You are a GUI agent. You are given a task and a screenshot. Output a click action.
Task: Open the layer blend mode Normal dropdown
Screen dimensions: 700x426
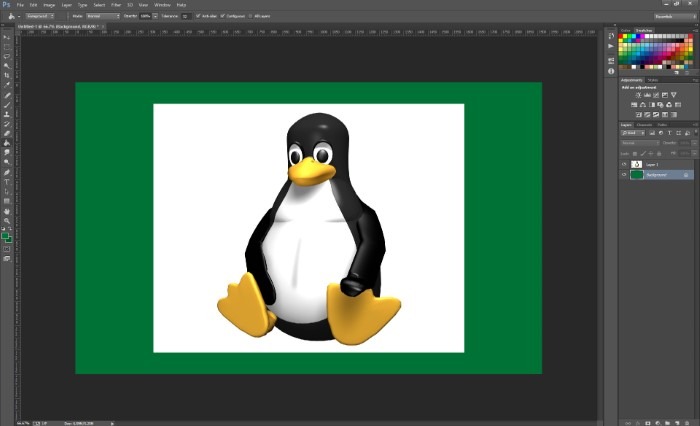(x=640, y=143)
